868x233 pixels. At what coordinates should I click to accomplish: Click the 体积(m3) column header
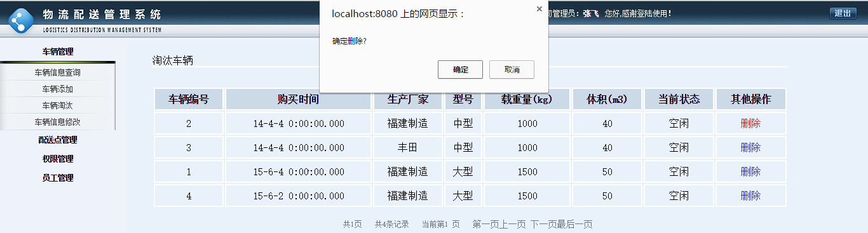point(607,99)
